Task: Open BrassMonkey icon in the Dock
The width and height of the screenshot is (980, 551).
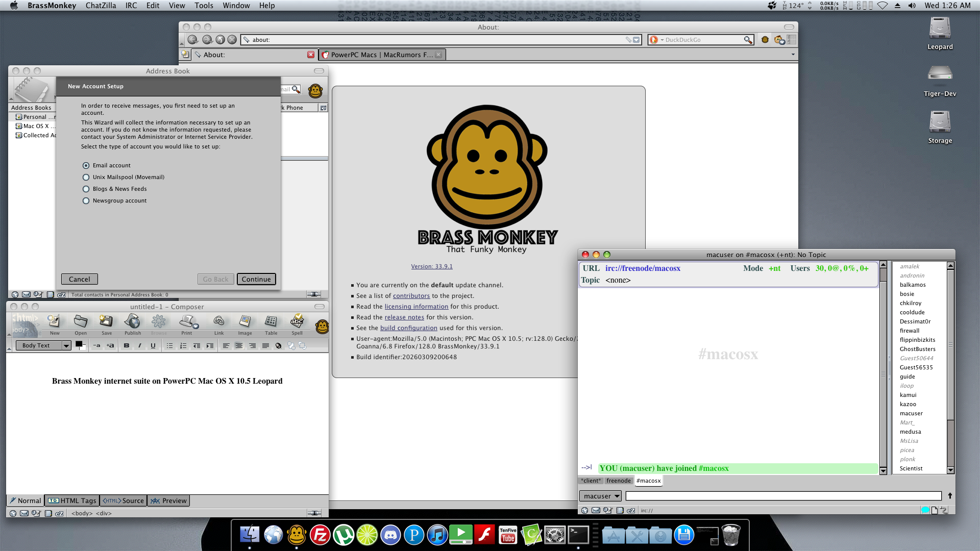Action: (x=297, y=535)
